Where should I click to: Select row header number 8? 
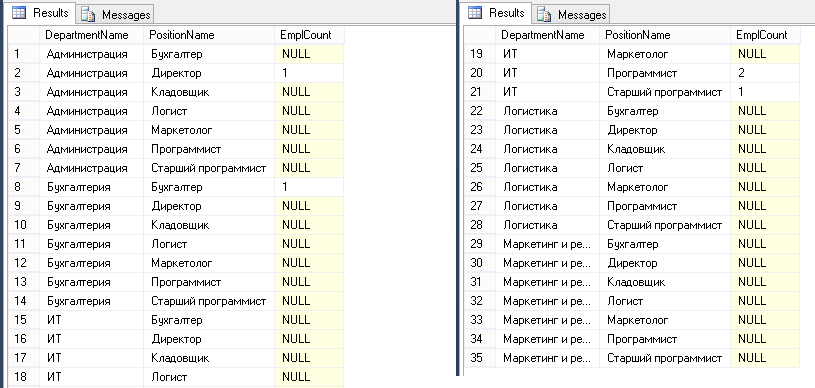click(x=24, y=187)
